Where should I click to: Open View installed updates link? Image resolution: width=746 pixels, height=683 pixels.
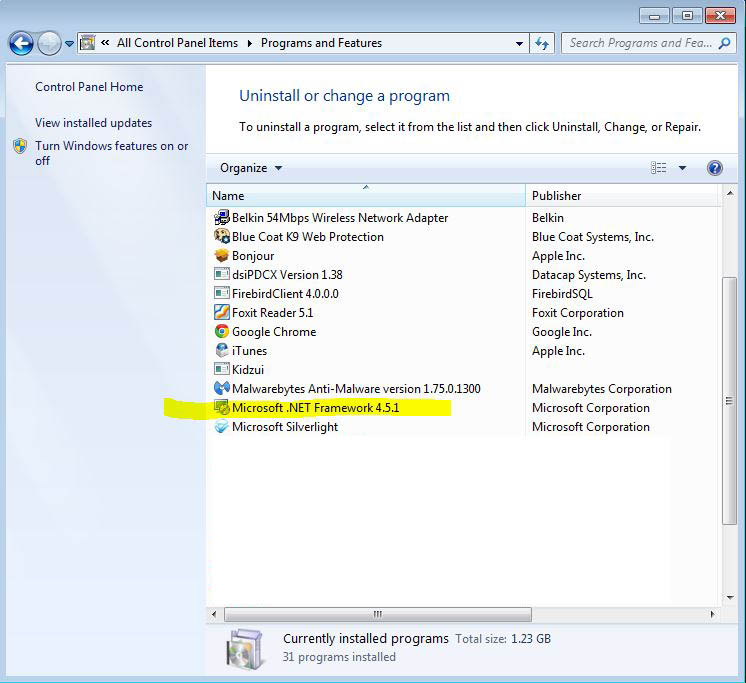93,123
